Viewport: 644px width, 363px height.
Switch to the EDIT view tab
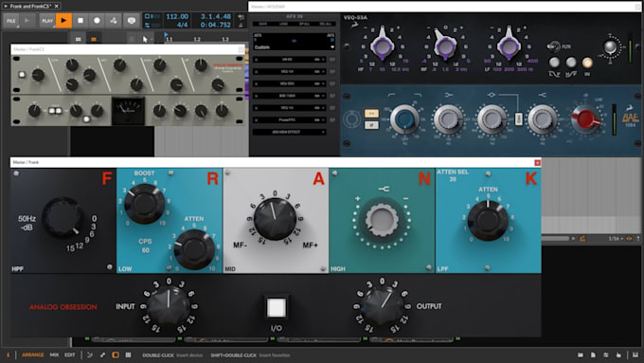(70, 354)
